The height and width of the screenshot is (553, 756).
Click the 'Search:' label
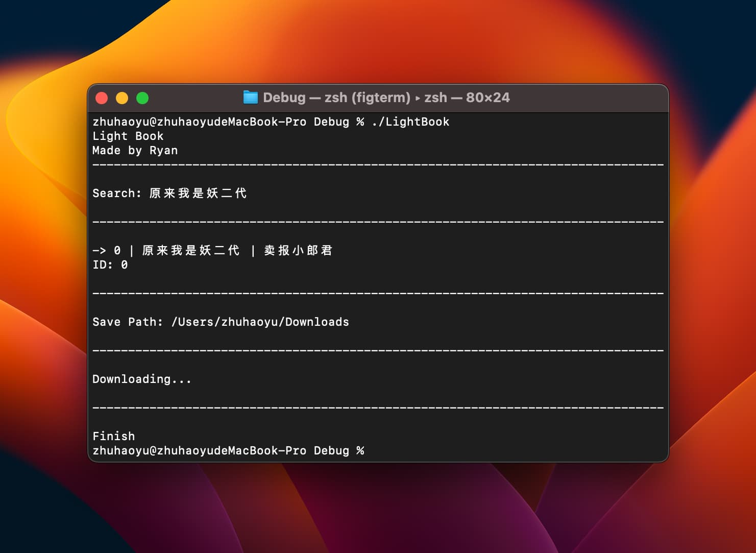pyautogui.click(x=116, y=194)
